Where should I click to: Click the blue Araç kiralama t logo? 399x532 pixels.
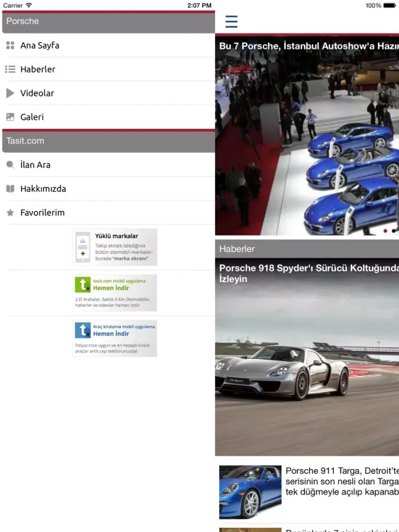point(83,330)
